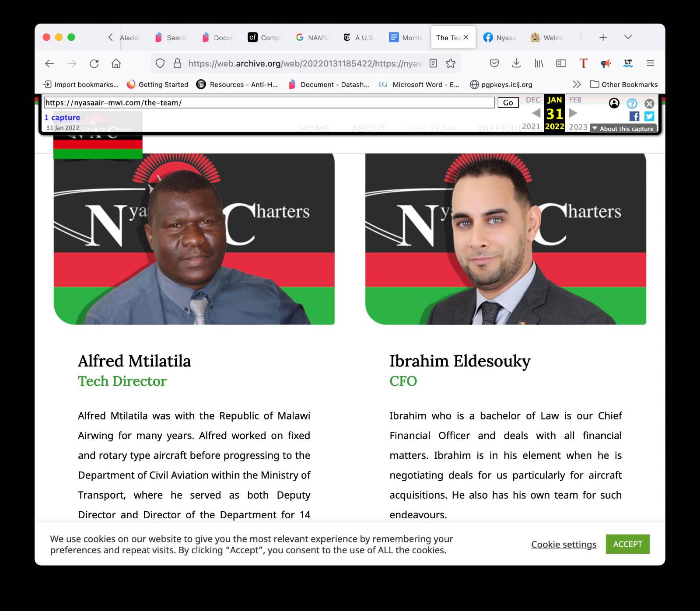Click the Wayback Go button

[x=508, y=103]
